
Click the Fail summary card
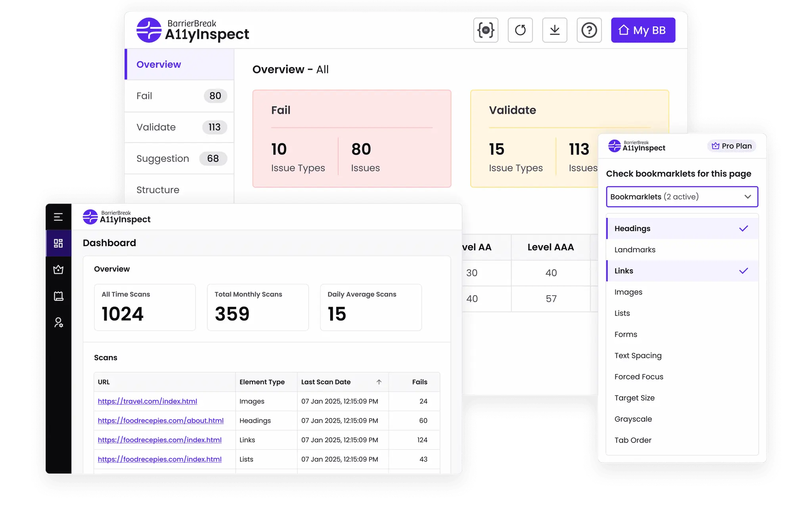tap(352, 139)
